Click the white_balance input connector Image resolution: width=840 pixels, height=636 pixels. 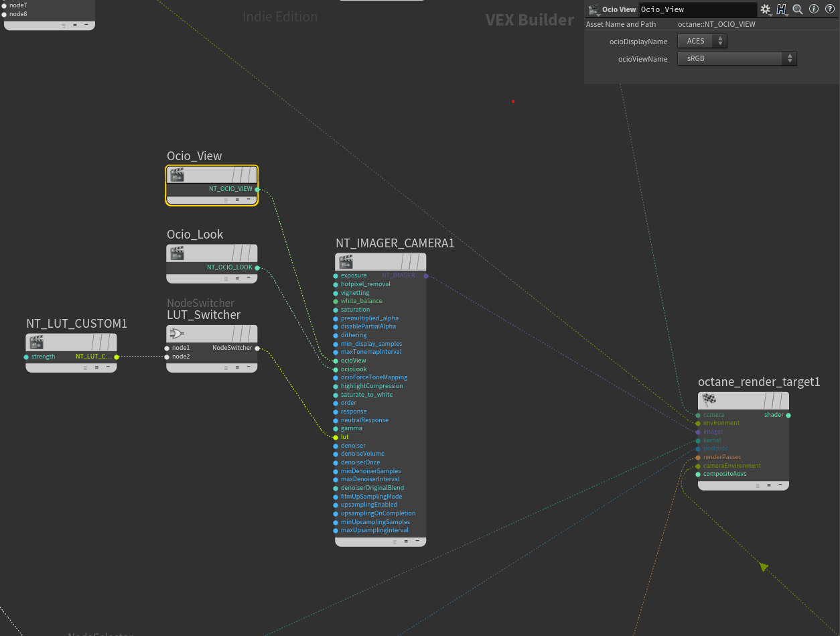click(x=336, y=301)
